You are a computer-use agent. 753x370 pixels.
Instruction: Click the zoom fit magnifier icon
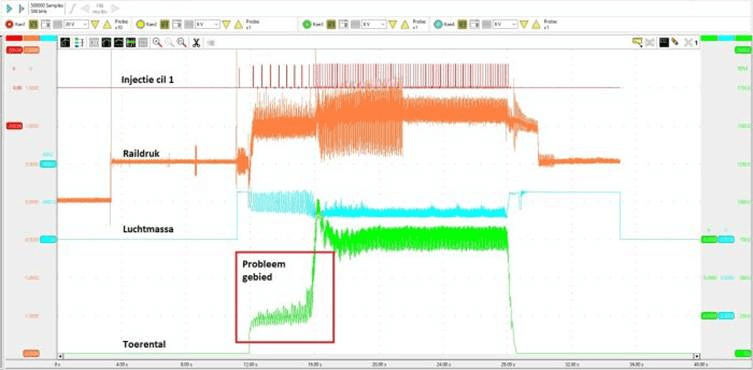182,43
